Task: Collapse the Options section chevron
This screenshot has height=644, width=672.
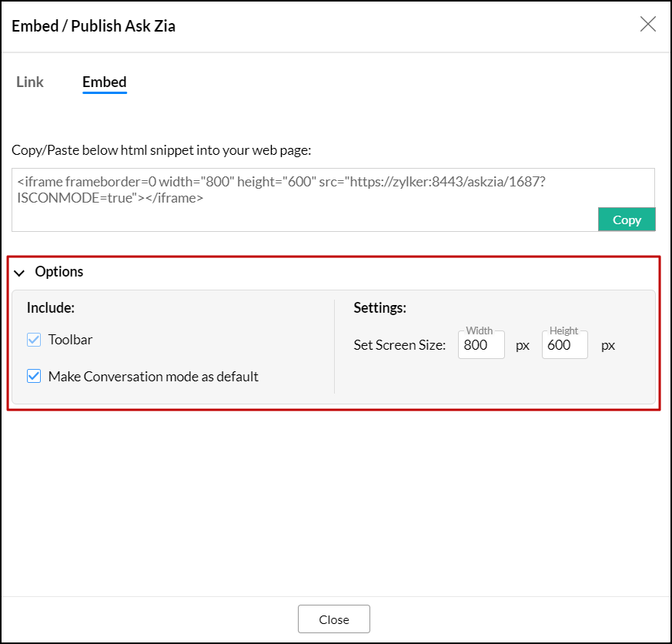Action: coord(19,273)
